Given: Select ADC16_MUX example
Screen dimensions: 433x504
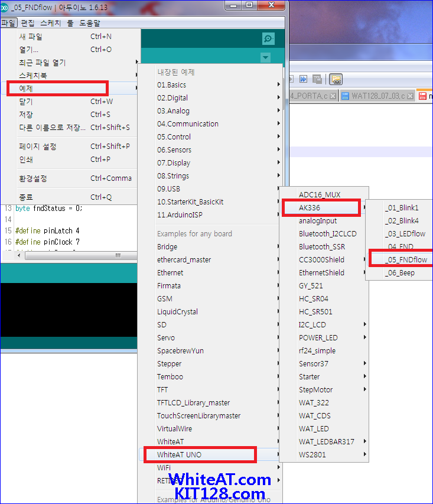Looking at the screenshot, I should (324, 195).
